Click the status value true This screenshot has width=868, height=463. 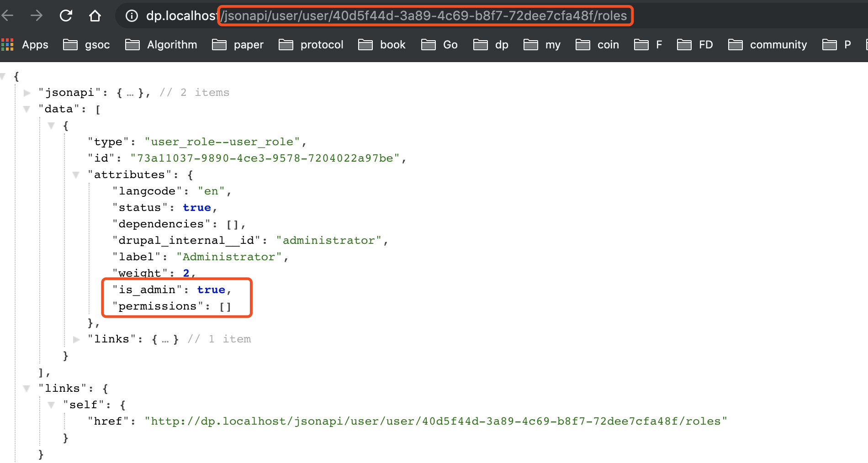pos(197,208)
